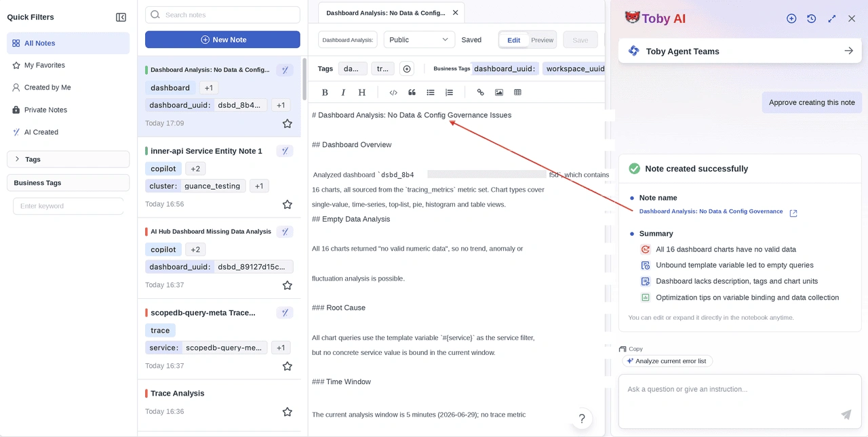Open Private Notes filter

68,110
